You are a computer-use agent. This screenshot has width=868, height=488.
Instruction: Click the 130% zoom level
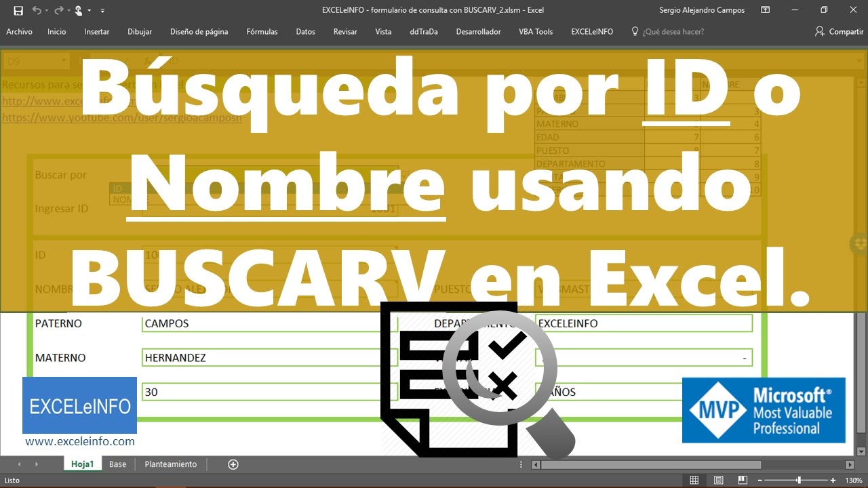tap(853, 480)
